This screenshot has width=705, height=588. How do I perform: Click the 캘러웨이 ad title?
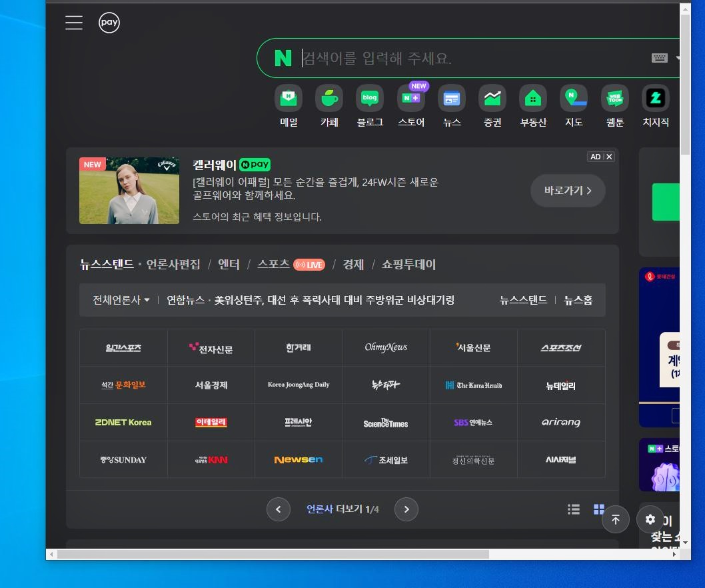215,165
